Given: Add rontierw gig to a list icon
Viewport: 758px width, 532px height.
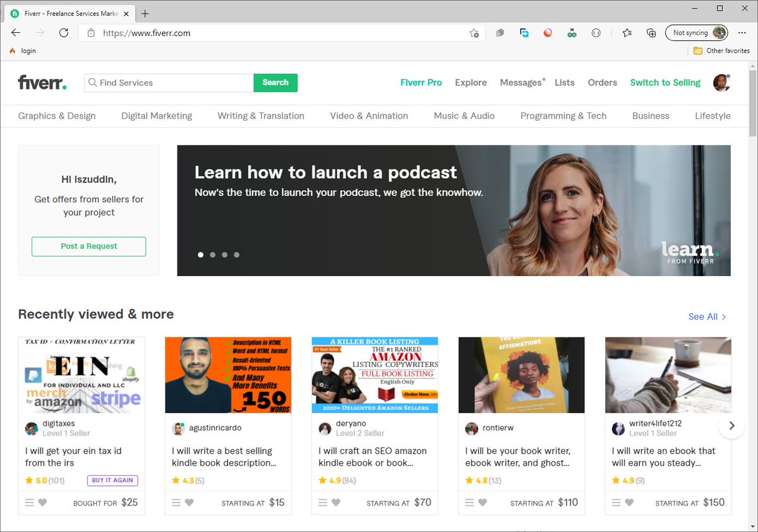Looking at the screenshot, I should pos(469,503).
